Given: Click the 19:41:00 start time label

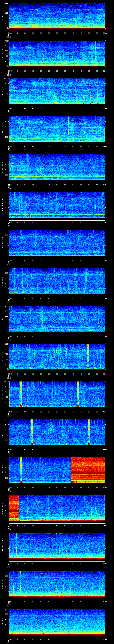Looking at the screenshot, I should coord(9,487).
